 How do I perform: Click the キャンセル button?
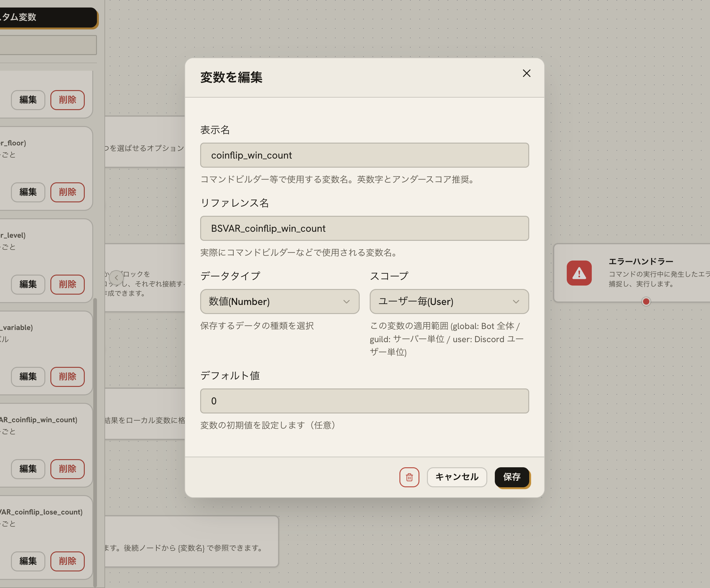pyautogui.click(x=457, y=477)
